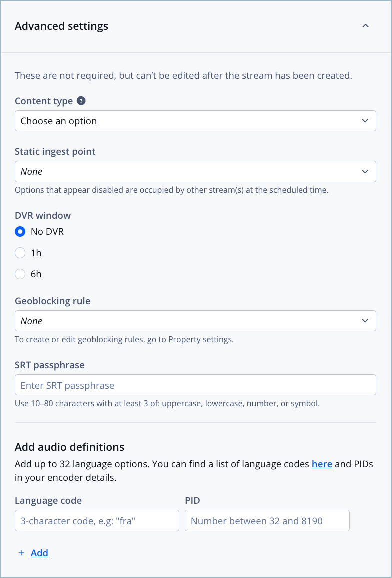Click the SRT passphrase input field
This screenshot has height=578, width=392.
[x=195, y=385]
